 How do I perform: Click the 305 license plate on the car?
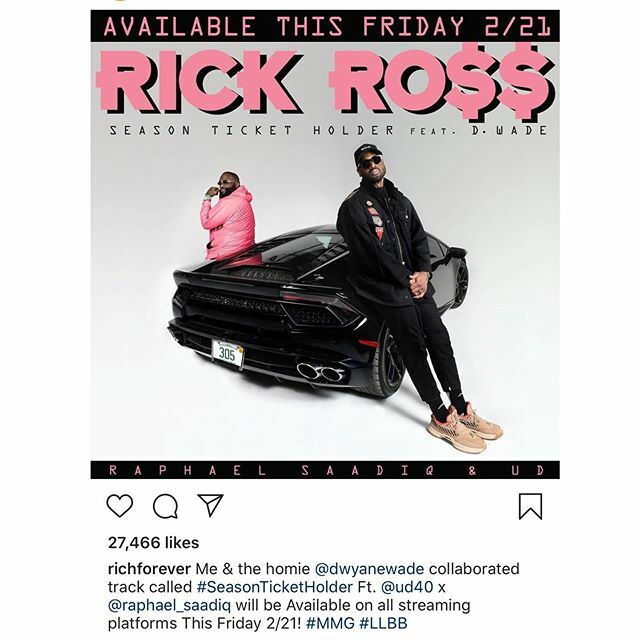click(227, 354)
